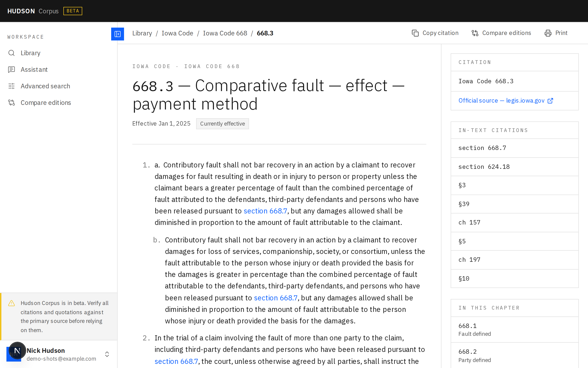Viewport: 588px width, 368px height.
Task: Click the Advanced search sliders icon
Action: tap(11, 86)
